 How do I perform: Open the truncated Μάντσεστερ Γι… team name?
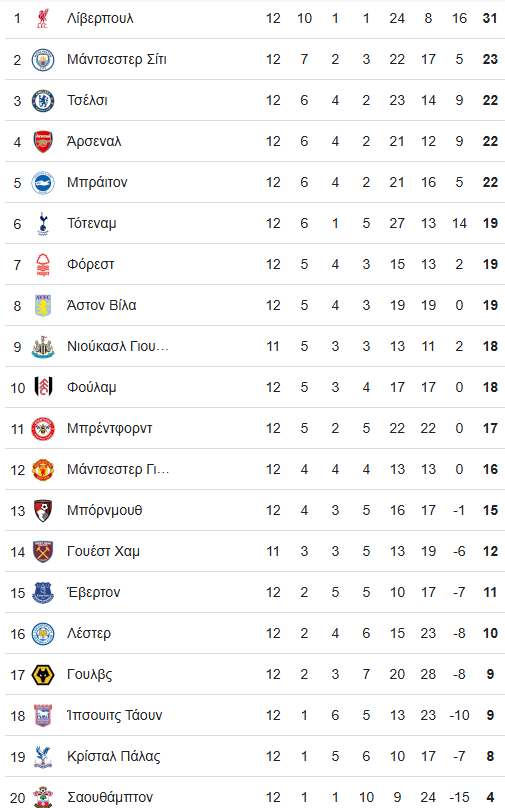click(118, 469)
